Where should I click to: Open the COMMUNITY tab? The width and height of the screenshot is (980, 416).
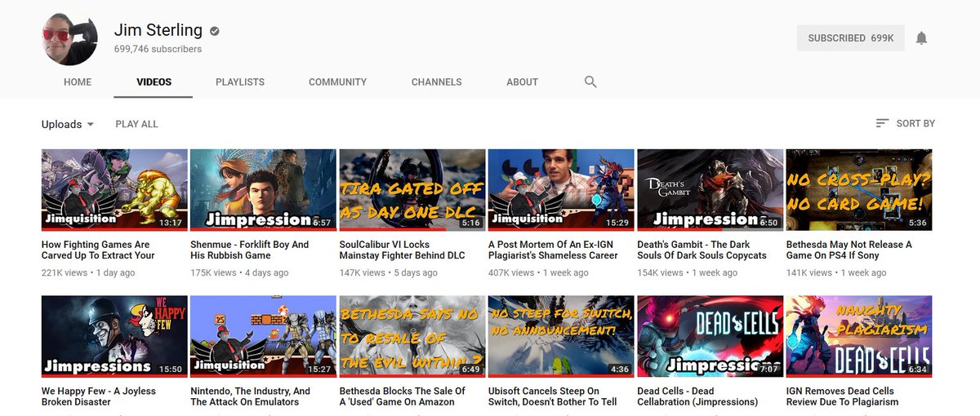click(337, 82)
